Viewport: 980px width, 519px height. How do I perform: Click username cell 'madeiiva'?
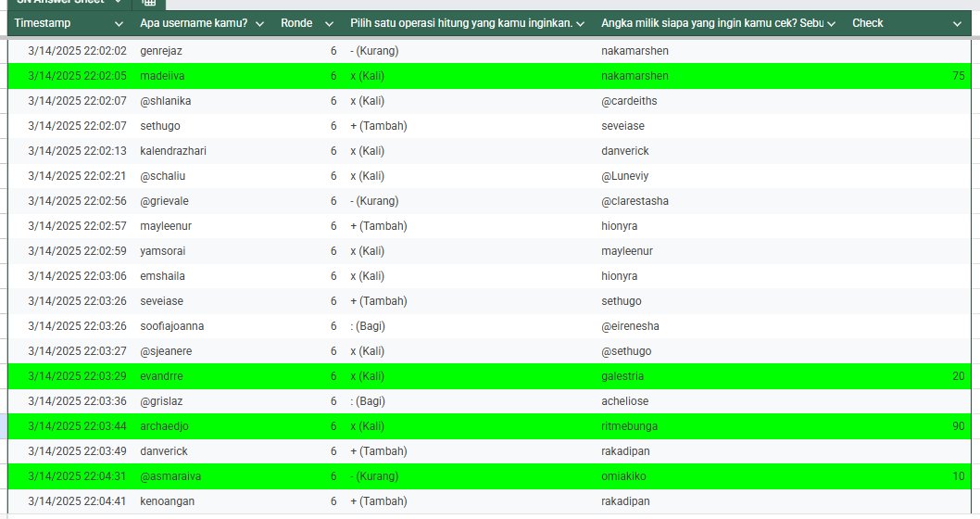(162, 76)
